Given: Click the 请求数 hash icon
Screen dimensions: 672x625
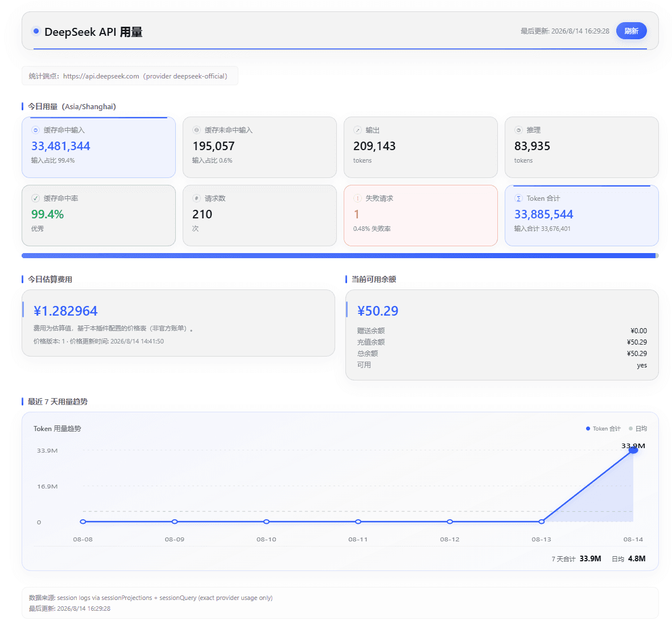Looking at the screenshot, I should pos(196,198).
